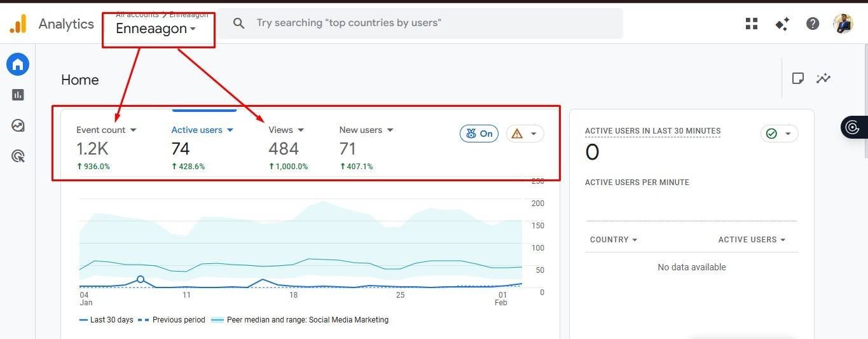Click the magnifier search icon
This screenshot has width=868, height=339.
click(x=239, y=24)
